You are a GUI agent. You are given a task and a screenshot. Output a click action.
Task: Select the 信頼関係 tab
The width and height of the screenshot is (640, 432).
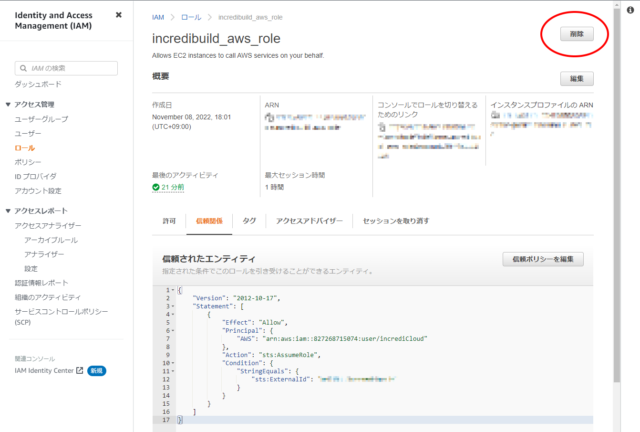click(x=209, y=221)
